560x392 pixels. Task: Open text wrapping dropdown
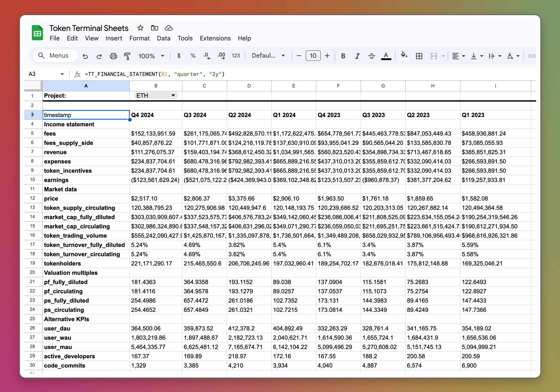pyautogui.click(x=495, y=56)
